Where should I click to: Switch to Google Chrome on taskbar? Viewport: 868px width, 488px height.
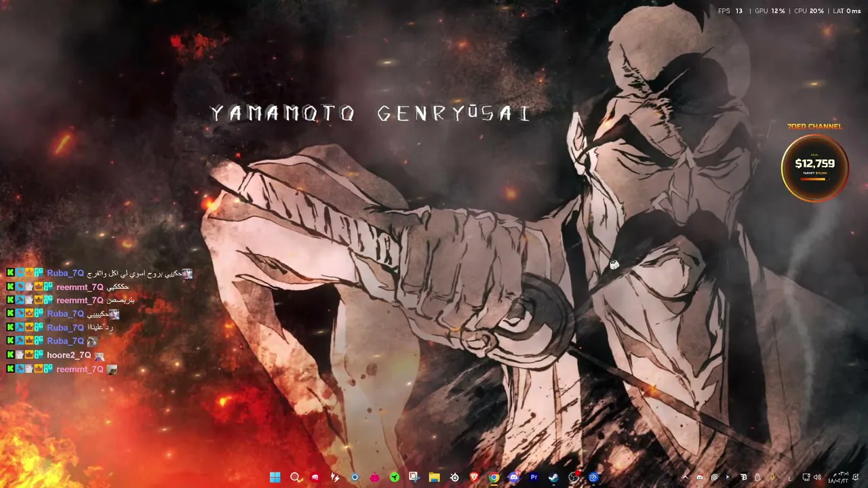point(494,477)
